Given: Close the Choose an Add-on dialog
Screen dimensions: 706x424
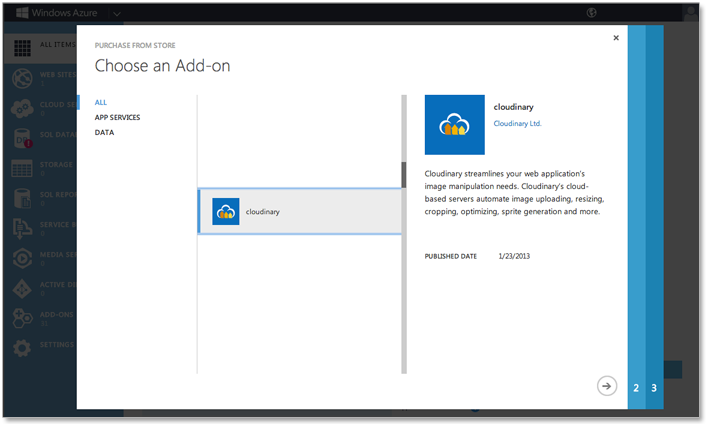Looking at the screenshot, I should pos(616,38).
